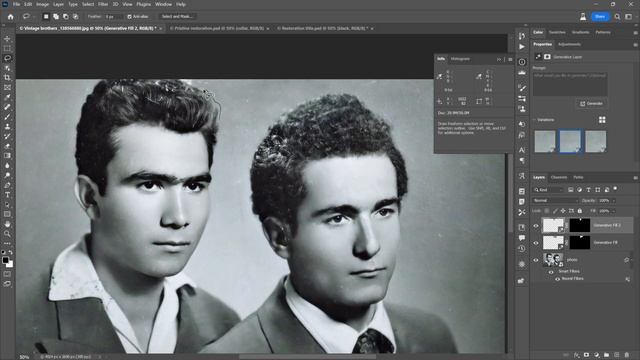
Task: Select the Gradient tool
Action: pyautogui.click(x=7, y=156)
